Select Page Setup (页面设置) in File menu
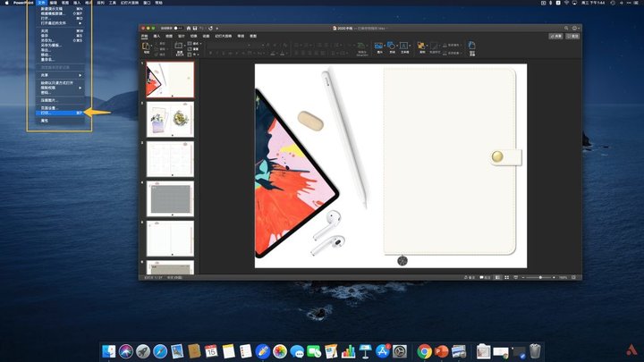Image resolution: width=644 pixels, height=362 pixels. tap(48, 107)
